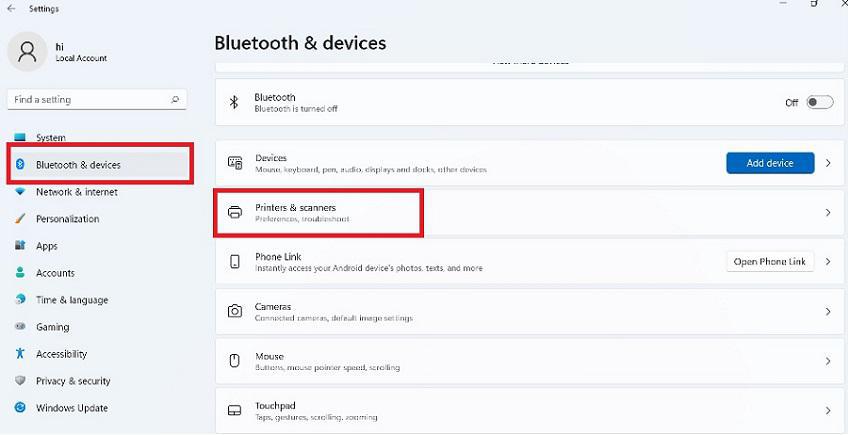848x435 pixels.
Task: Expand the Cameras row chevron
Action: click(x=828, y=312)
